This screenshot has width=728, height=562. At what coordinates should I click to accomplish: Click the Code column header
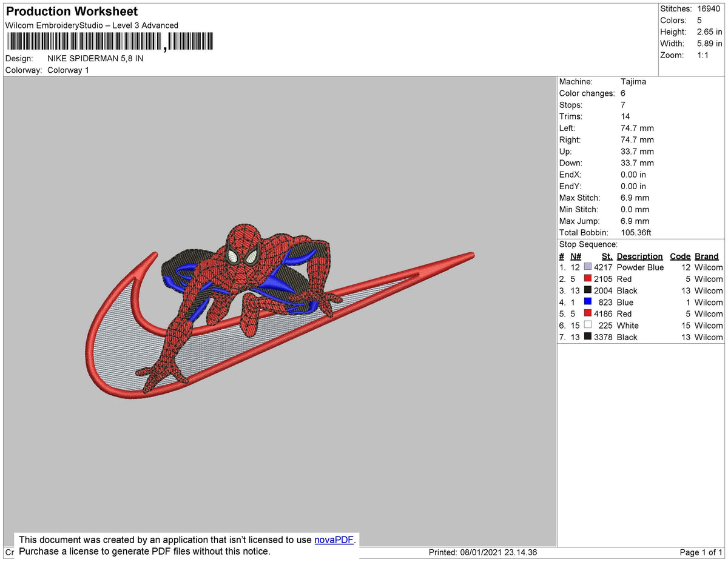point(680,256)
